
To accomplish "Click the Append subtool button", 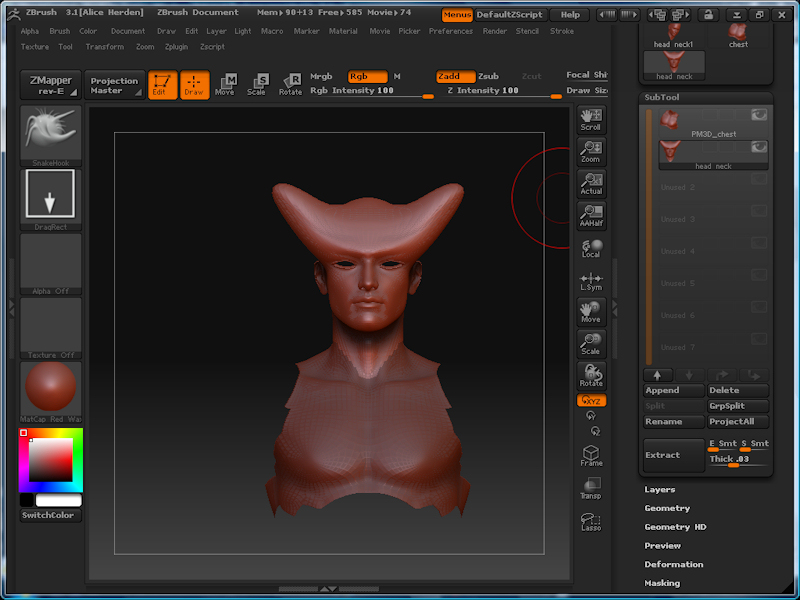I will 673,391.
